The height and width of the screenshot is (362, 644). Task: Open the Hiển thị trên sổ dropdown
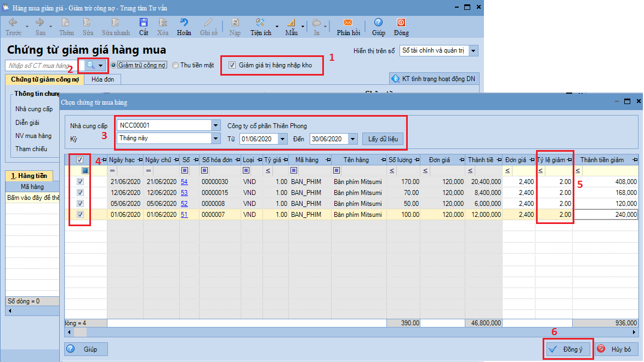pyautogui.click(x=473, y=51)
